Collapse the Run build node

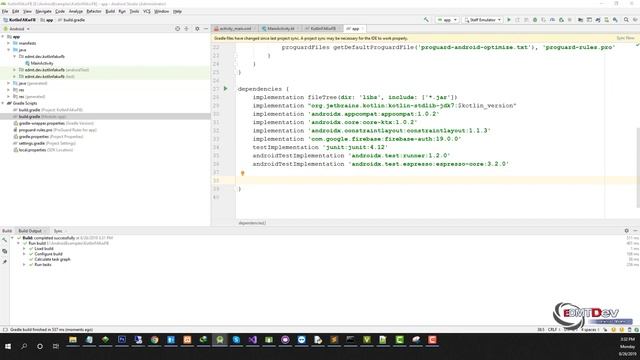coord(18,243)
